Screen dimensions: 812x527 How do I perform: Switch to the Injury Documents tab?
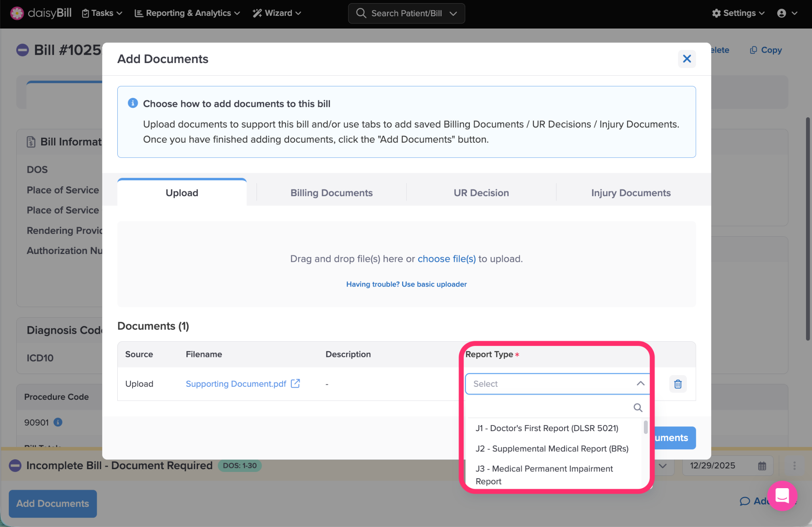631,193
